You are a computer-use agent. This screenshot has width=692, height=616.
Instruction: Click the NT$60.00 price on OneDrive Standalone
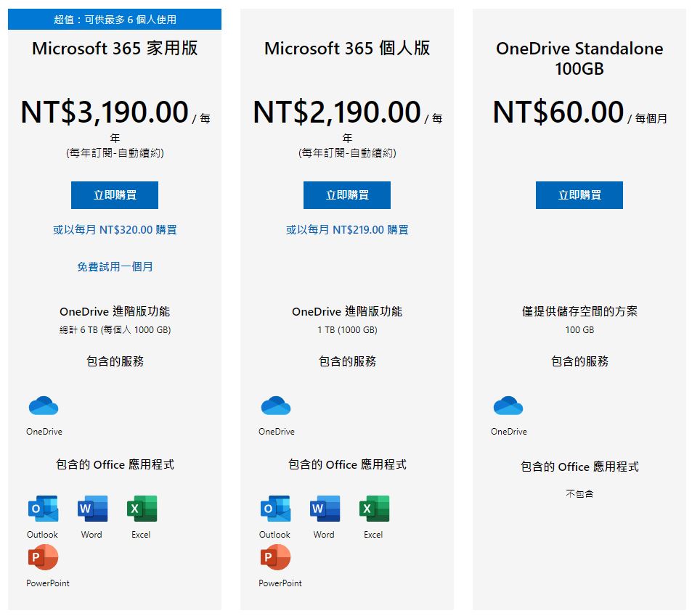(x=558, y=112)
